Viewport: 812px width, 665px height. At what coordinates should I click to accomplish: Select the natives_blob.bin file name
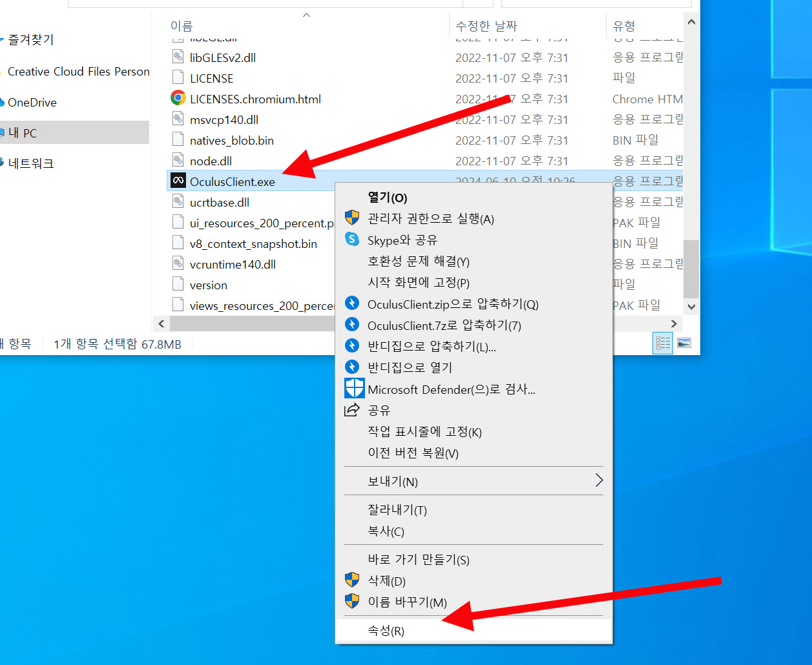point(232,140)
